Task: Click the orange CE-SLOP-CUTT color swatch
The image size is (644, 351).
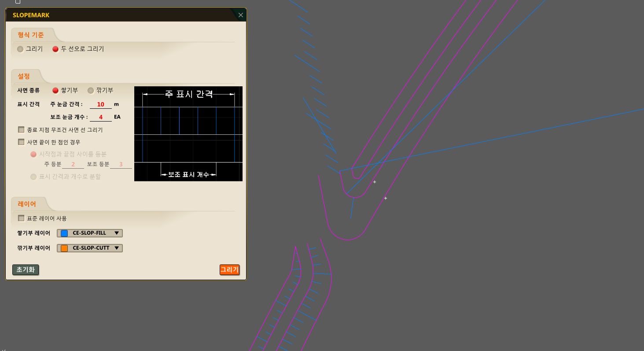Action: point(64,248)
